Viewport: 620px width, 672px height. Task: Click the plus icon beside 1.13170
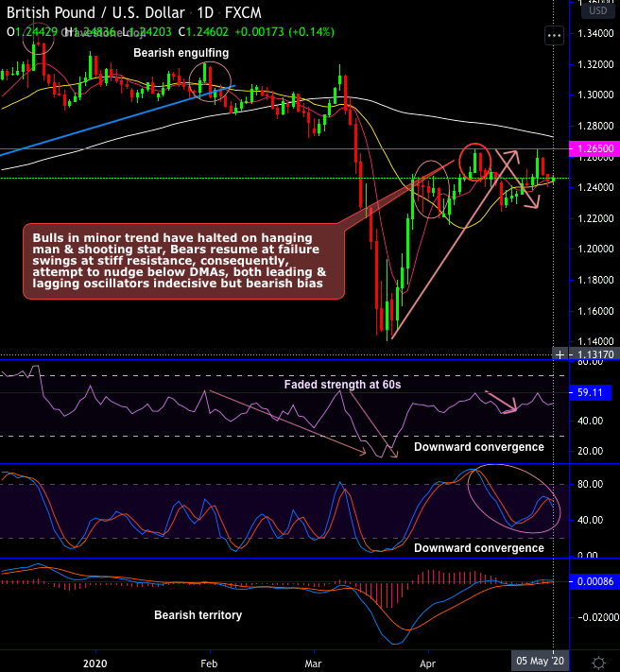point(560,354)
